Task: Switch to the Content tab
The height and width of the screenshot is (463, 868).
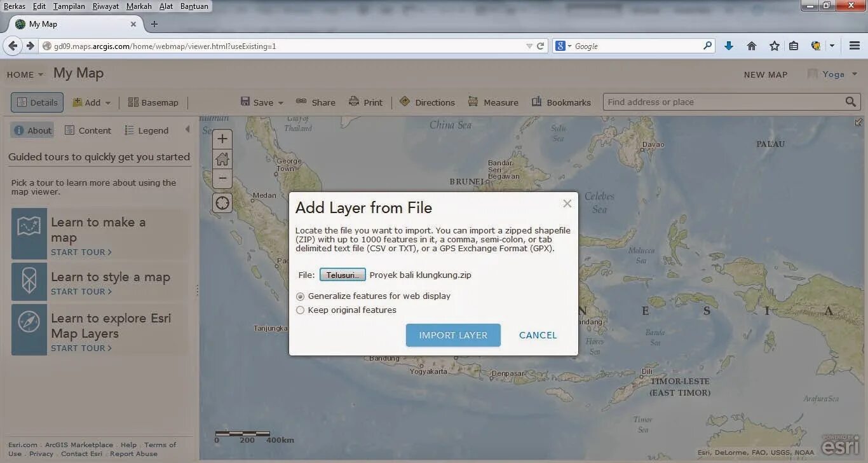Action: point(88,130)
